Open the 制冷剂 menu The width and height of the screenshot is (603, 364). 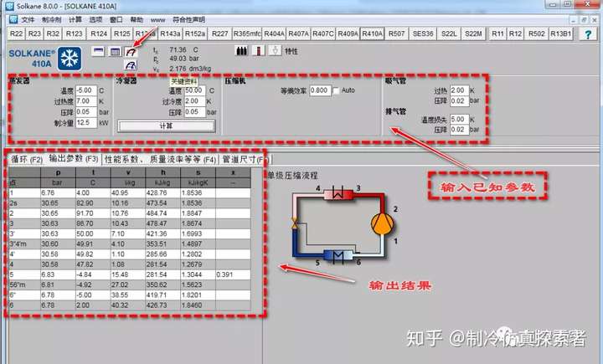52,19
